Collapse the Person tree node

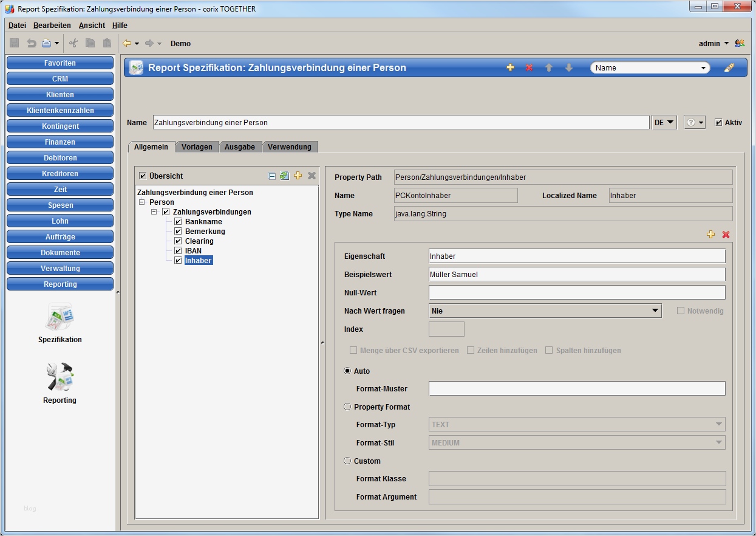coord(141,202)
